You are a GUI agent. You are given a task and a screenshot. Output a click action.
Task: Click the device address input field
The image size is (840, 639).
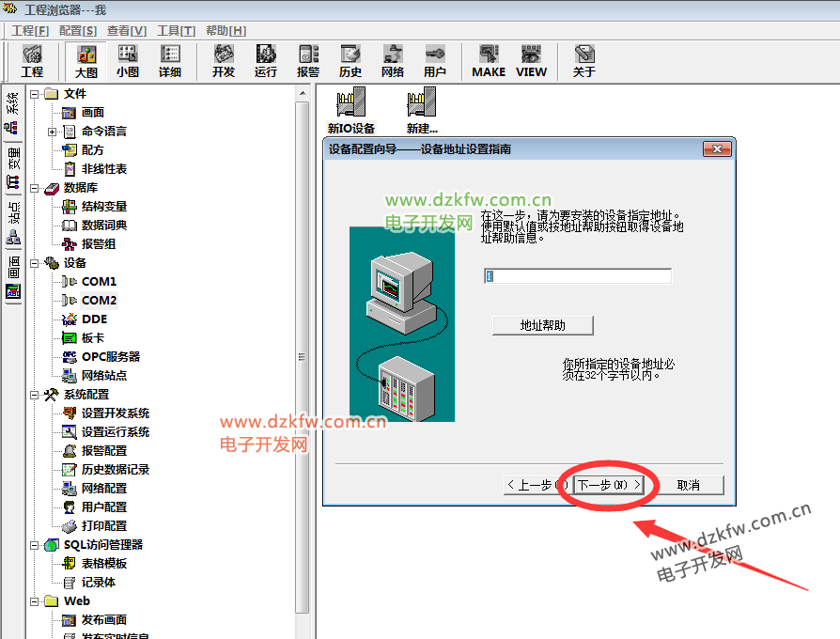pos(578,276)
